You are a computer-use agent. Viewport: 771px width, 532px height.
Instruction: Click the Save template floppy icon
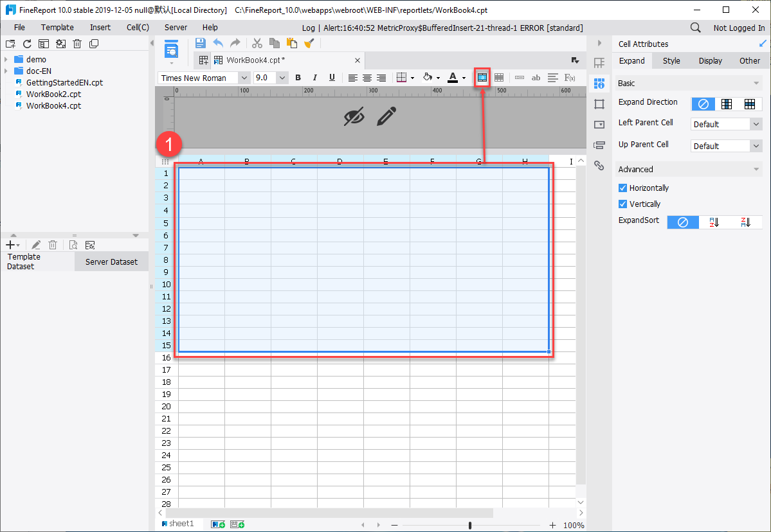(200, 43)
